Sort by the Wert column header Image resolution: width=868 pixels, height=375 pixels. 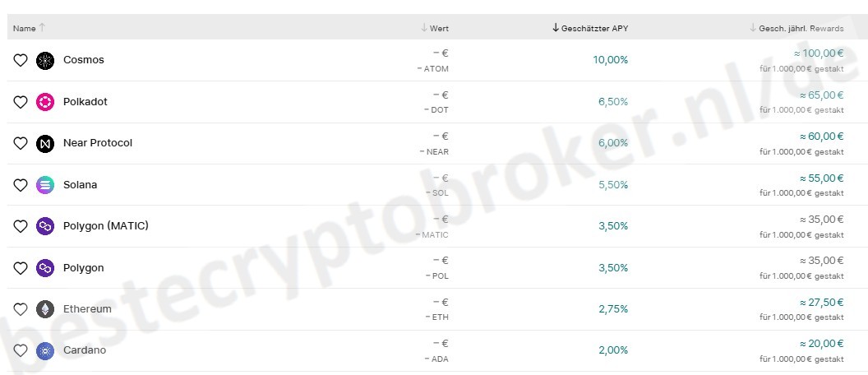(x=439, y=28)
